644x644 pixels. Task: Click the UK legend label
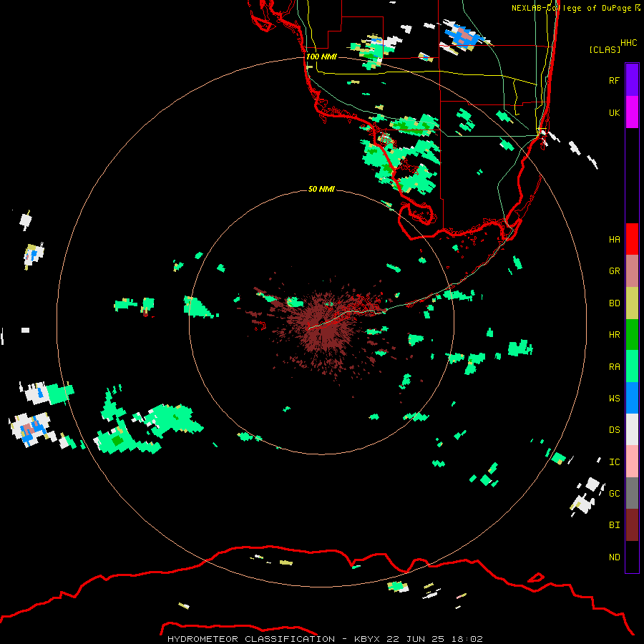point(614,112)
